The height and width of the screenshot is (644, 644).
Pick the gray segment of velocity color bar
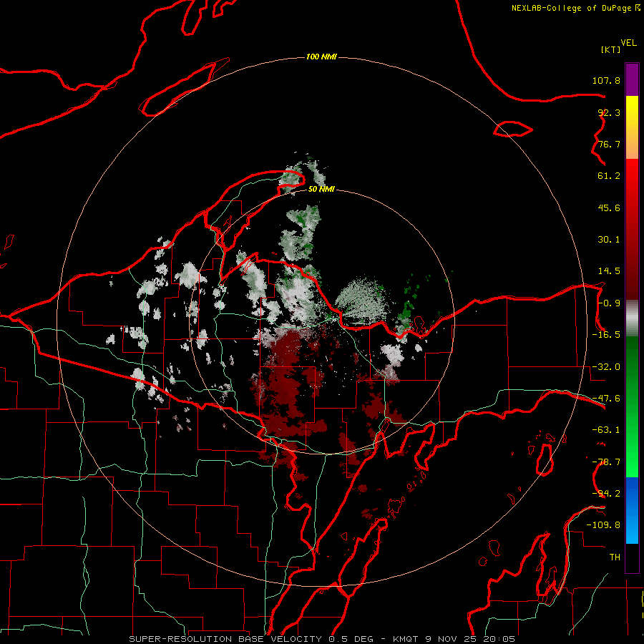(632, 318)
